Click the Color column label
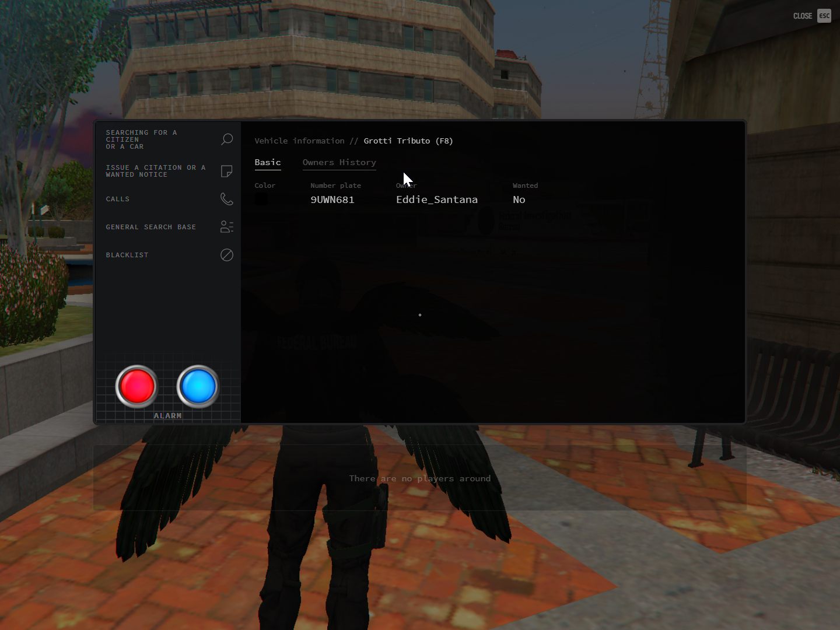The image size is (840, 630). [x=265, y=185]
